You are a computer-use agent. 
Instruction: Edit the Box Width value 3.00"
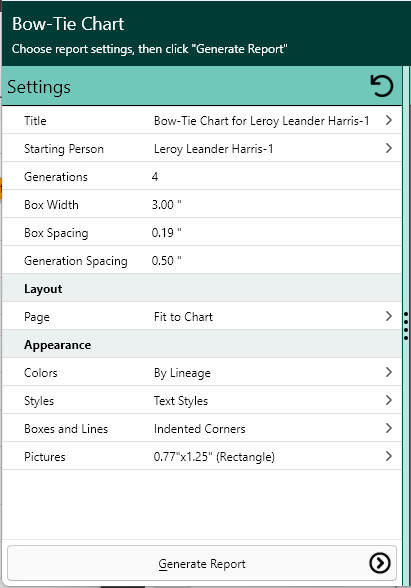166,204
